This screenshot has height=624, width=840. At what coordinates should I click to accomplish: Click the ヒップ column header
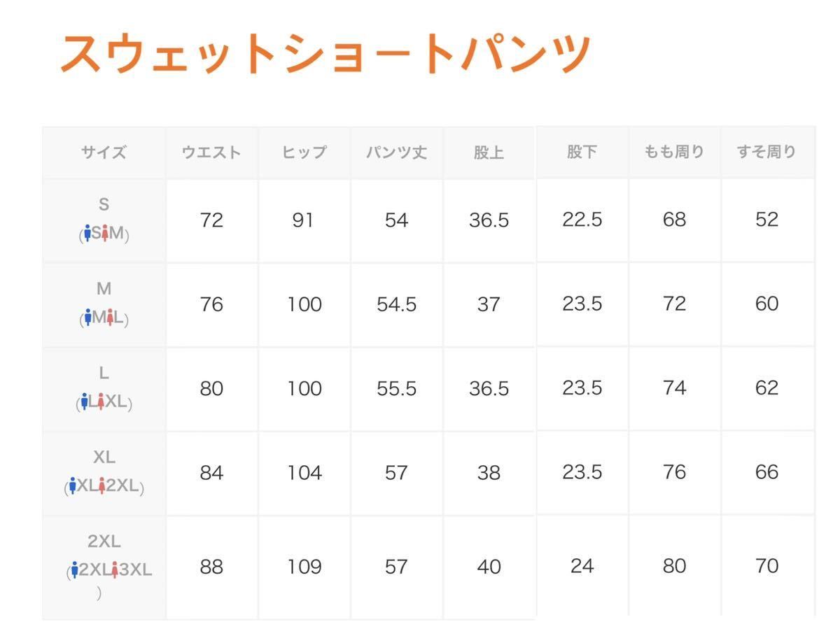(304, 153)
